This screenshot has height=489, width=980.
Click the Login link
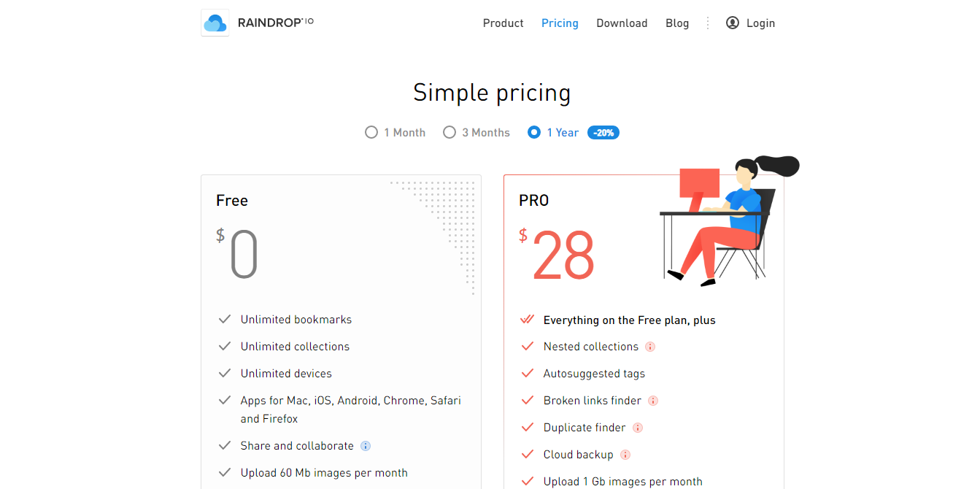760,23
